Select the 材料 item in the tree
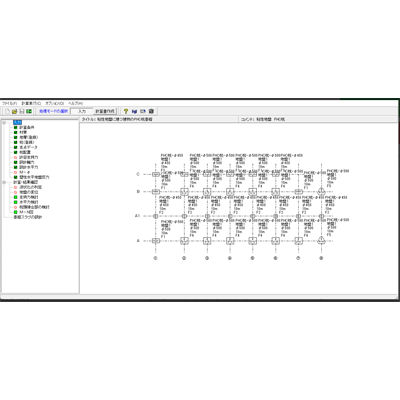The width and height of the screenshot is (400, 400). pyautogui.click(x=23, y=132)
